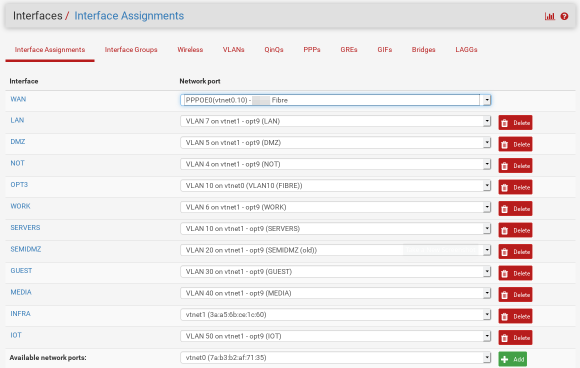Delete the SERVERS interface assignment
580x368 pixels.
515,230
